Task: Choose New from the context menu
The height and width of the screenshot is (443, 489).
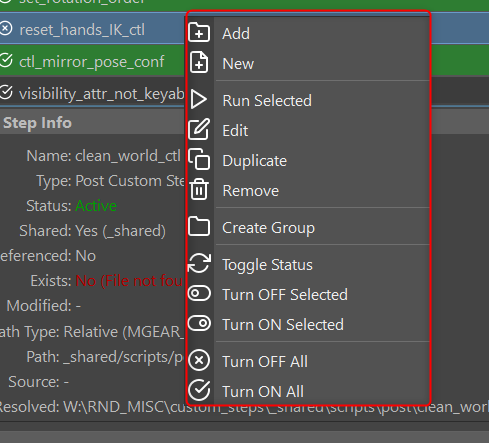Action: click(308, 63)
